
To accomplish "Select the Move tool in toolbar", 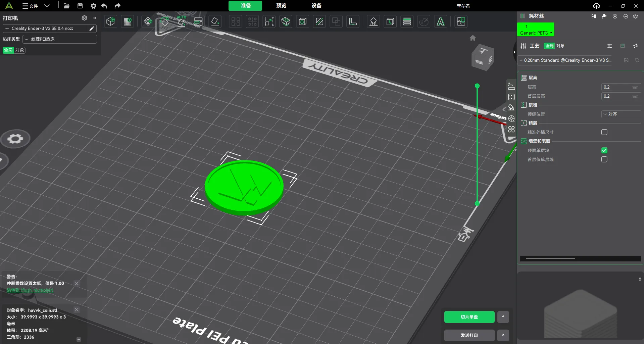I will (148, 22).
